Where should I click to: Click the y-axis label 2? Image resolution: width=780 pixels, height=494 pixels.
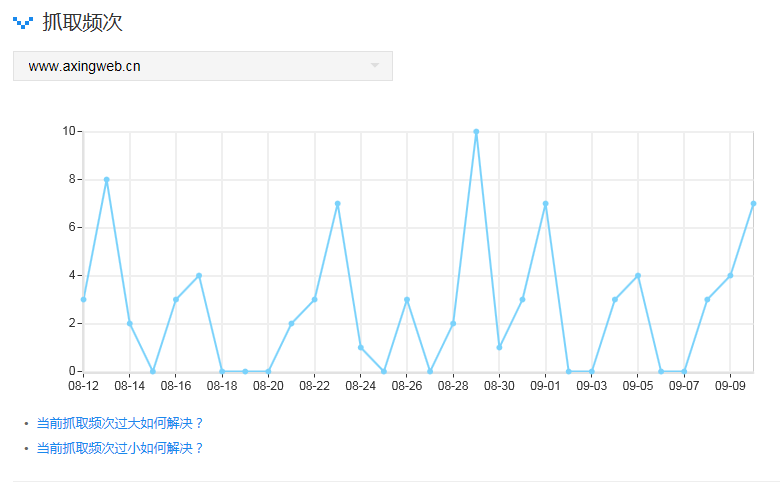(x=72, y=323)
